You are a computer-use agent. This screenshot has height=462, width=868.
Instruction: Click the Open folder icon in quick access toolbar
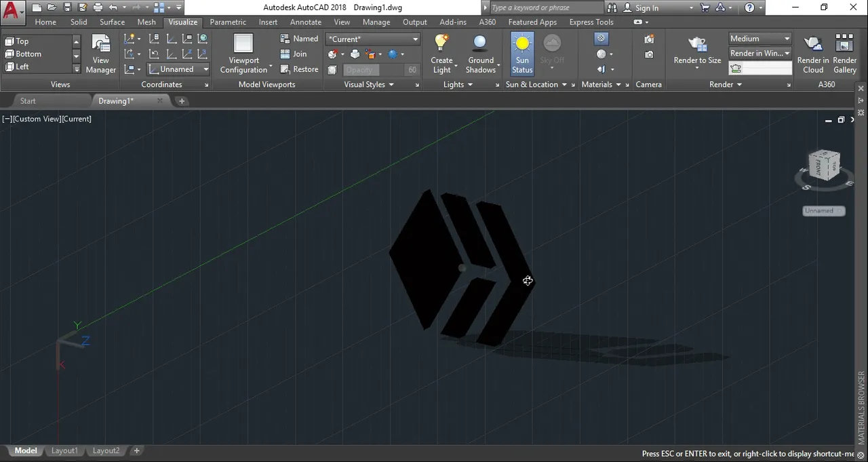click(51, 7)
